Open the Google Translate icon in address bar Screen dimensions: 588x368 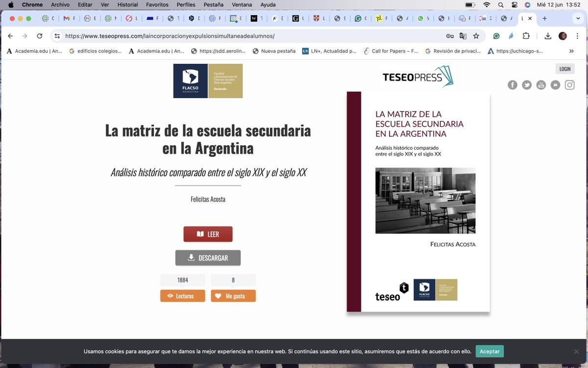[x=463, y=36]
